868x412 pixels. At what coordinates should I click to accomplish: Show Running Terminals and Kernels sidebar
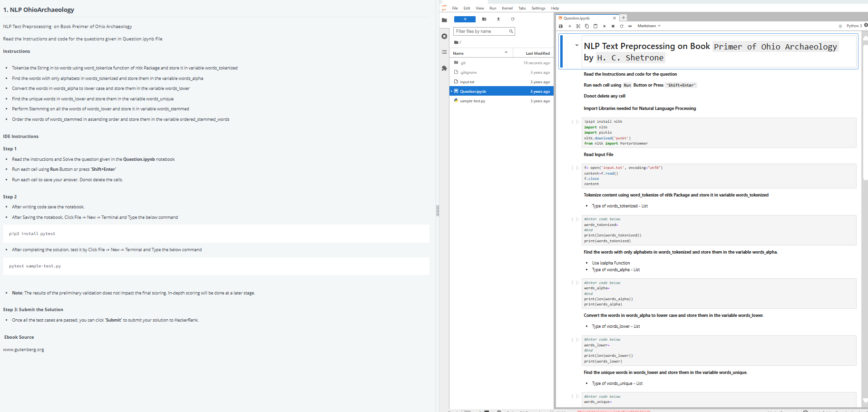pos(444,36)
